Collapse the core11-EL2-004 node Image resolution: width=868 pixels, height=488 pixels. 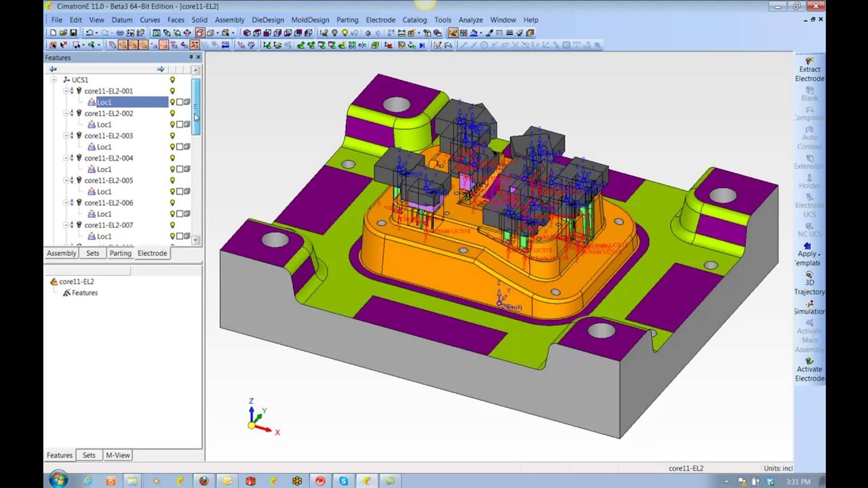click(66, 158)
